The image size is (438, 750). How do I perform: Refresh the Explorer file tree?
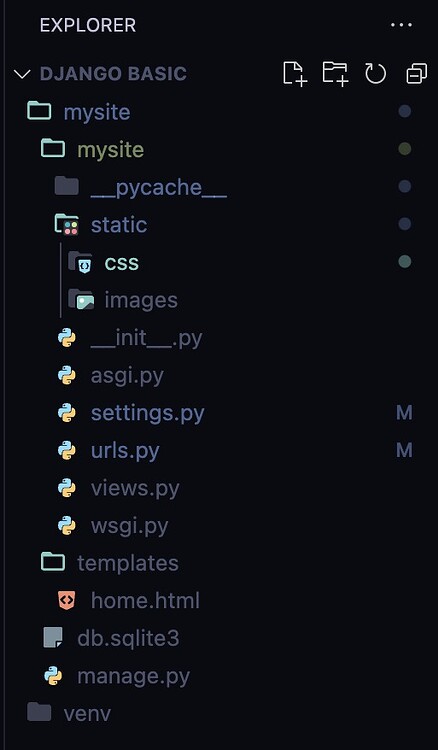[x=375, y=74]
